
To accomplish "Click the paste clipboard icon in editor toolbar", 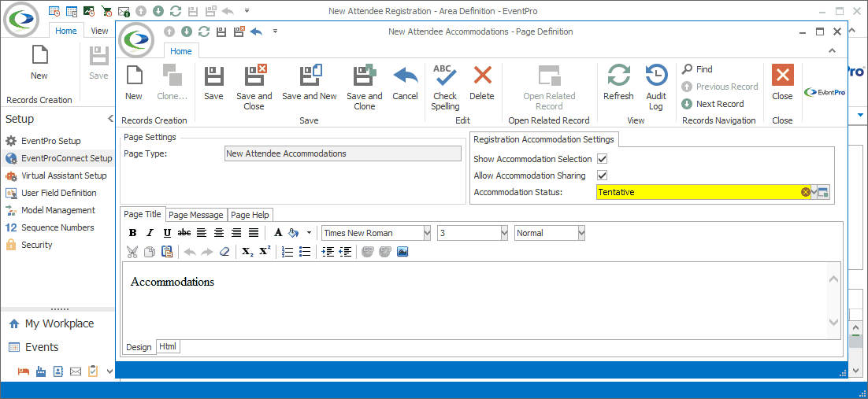I will point(167,252).
